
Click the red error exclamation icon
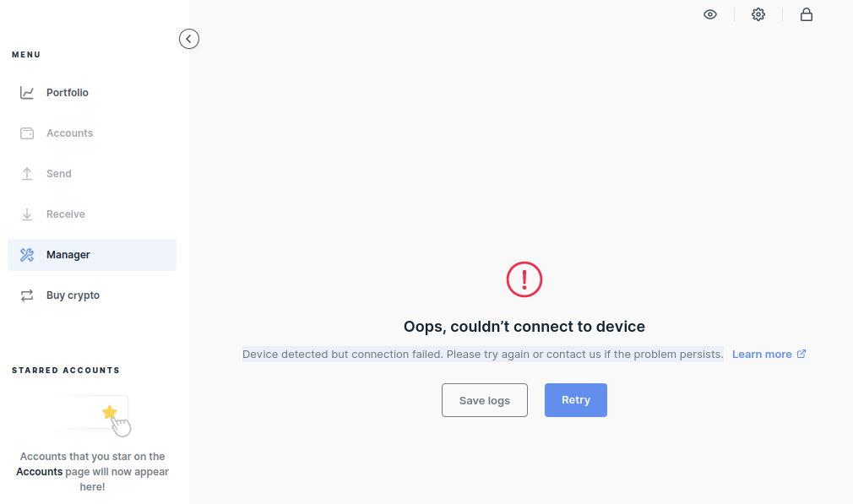[524, 279]
